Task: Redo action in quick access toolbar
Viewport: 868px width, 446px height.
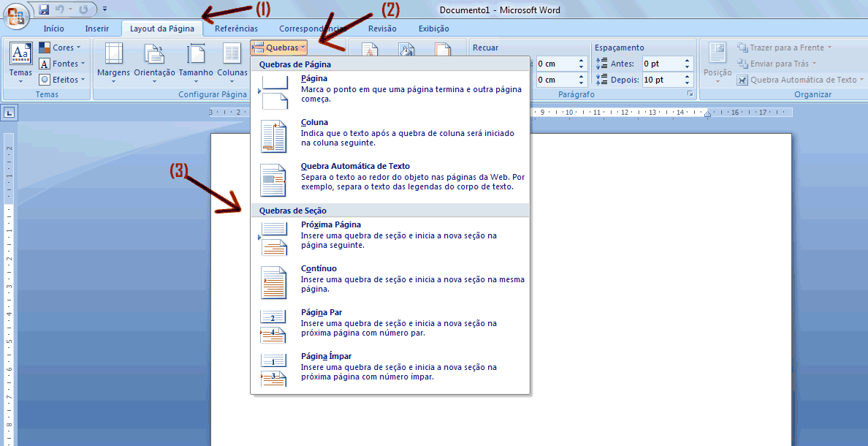Action: tap(83, 10)
